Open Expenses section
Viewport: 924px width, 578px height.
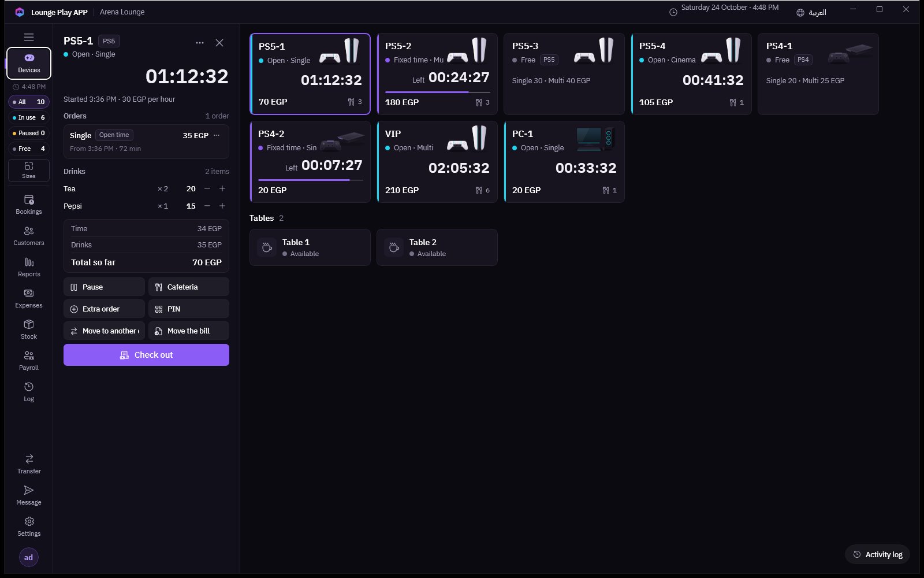coord(29,298)
